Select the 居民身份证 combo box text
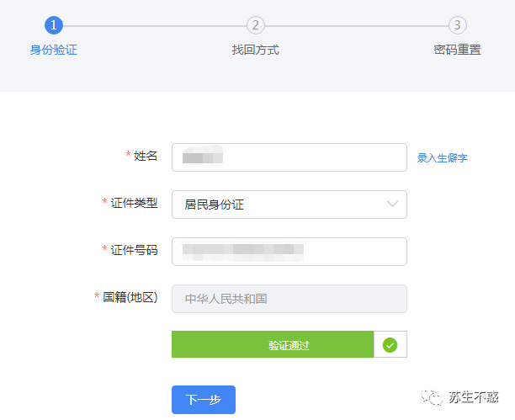Image resolution: width=515 pixels, height=420 pixels. tap(215, 205)
